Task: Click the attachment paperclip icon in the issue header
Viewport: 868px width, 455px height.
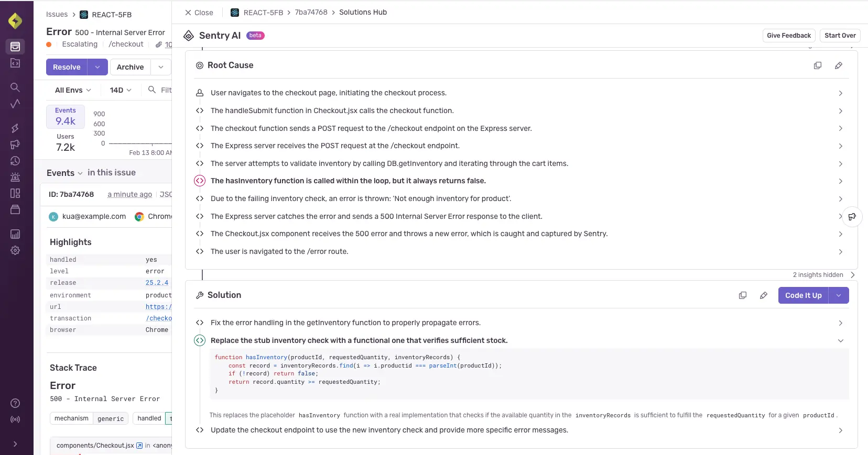Action: coord(159,45)
